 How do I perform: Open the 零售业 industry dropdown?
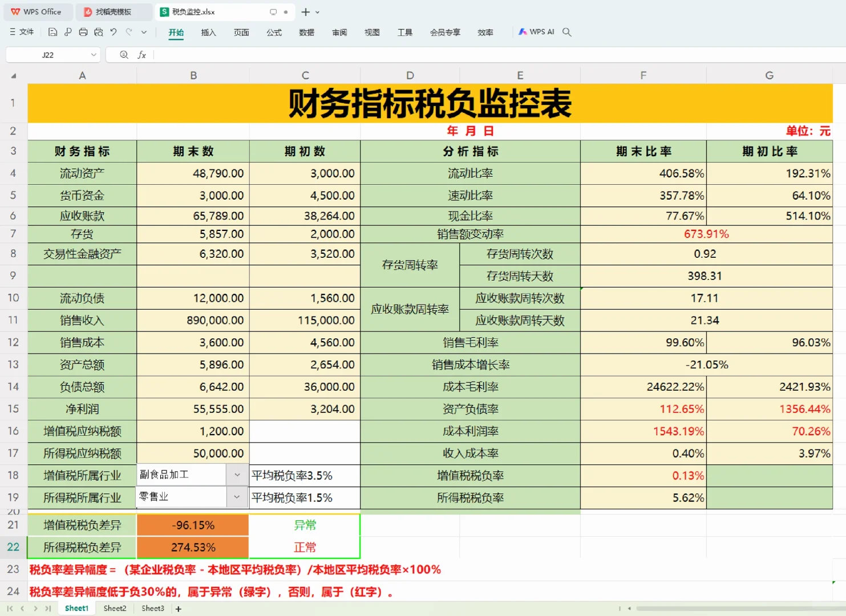[236, 497]
